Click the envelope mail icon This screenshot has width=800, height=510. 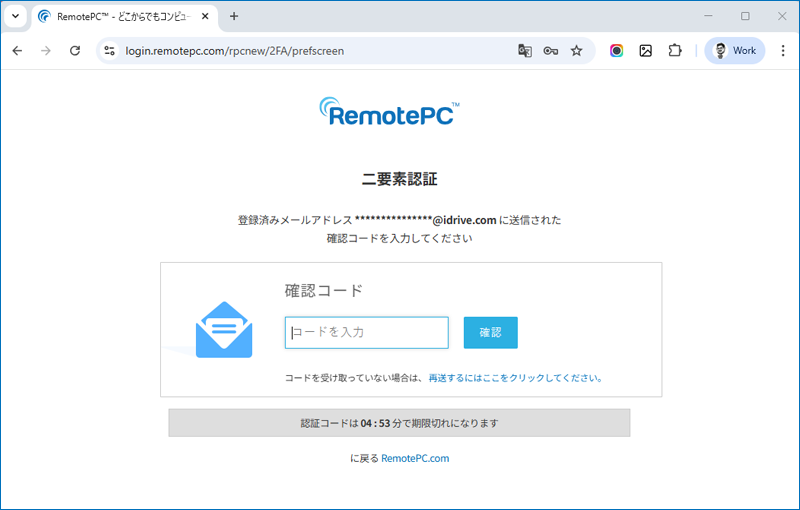click(x=224, y=330)
